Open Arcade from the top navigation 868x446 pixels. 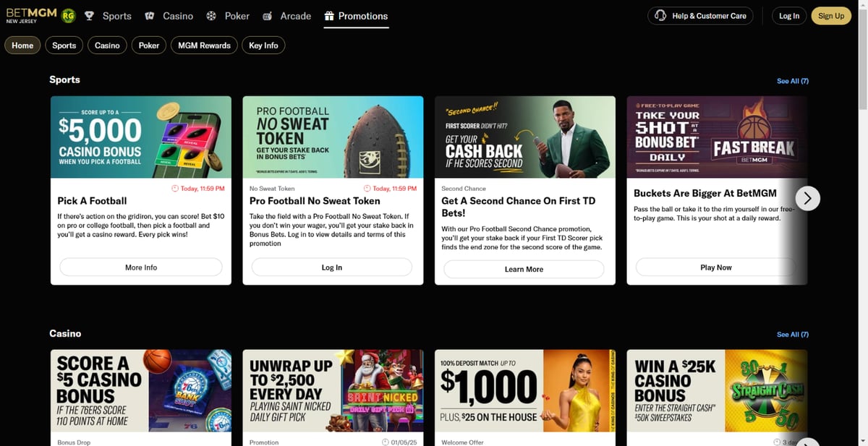tap(286, 16)
